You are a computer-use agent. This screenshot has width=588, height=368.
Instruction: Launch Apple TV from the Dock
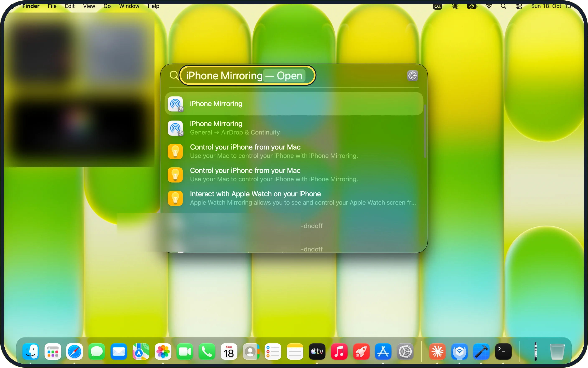[x=317, y=352]
